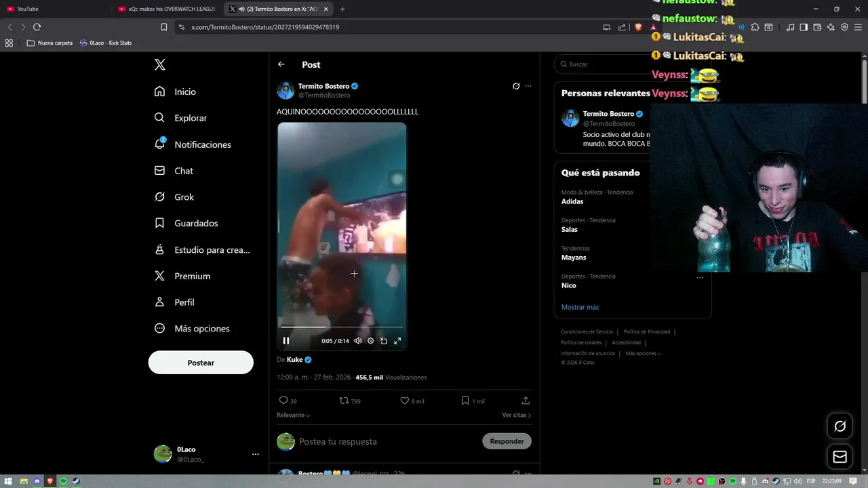This screenshot has width=868, height=488.
Task: Click the Responder button
Action: tap(507, 441)
